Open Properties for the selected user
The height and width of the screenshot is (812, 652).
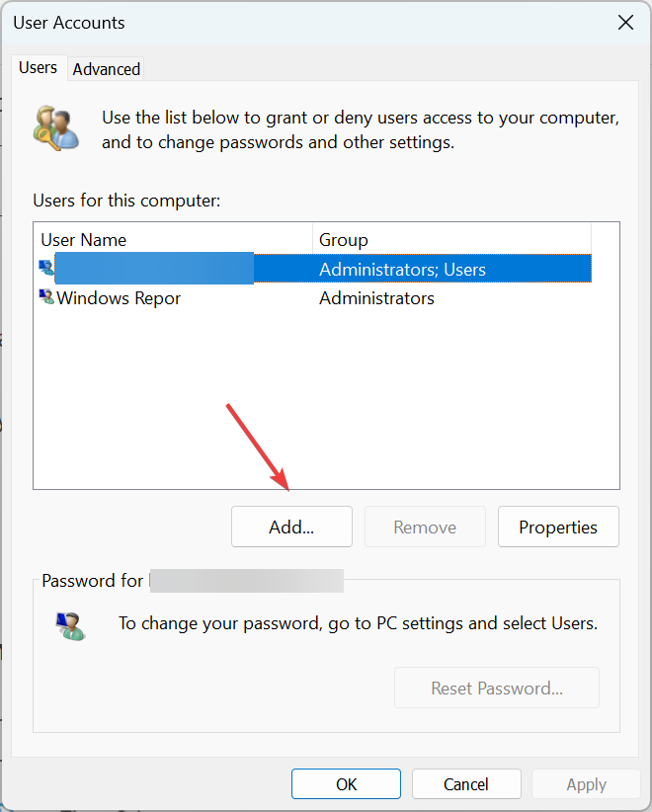point(558,527)
